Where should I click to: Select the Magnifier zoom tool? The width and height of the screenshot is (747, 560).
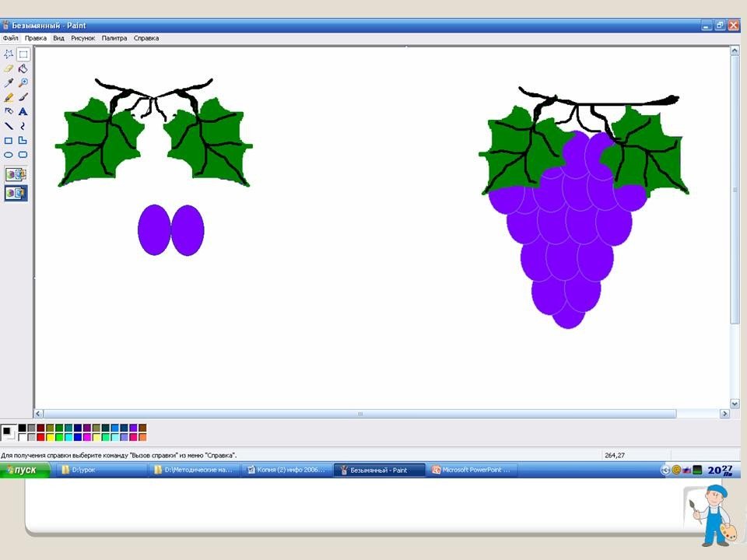point(23,83)
